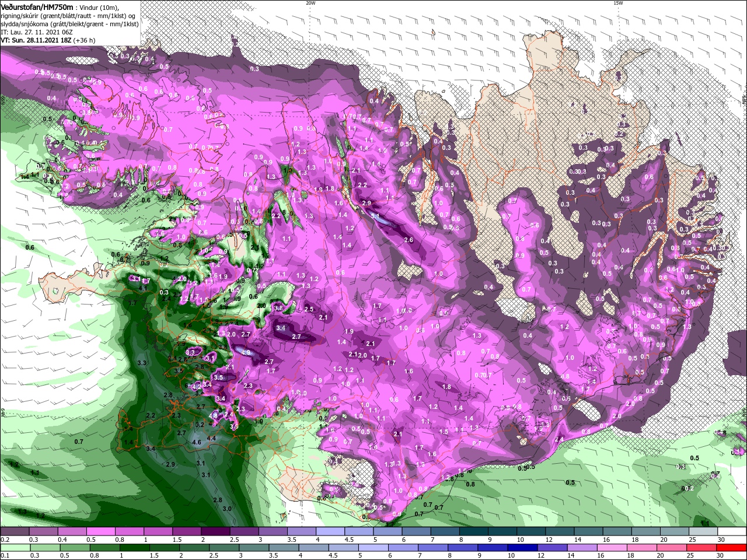Click the Veðurstofan/HM750m title text
This screenshot has height=560, width=747.
(x=37, y=6)
